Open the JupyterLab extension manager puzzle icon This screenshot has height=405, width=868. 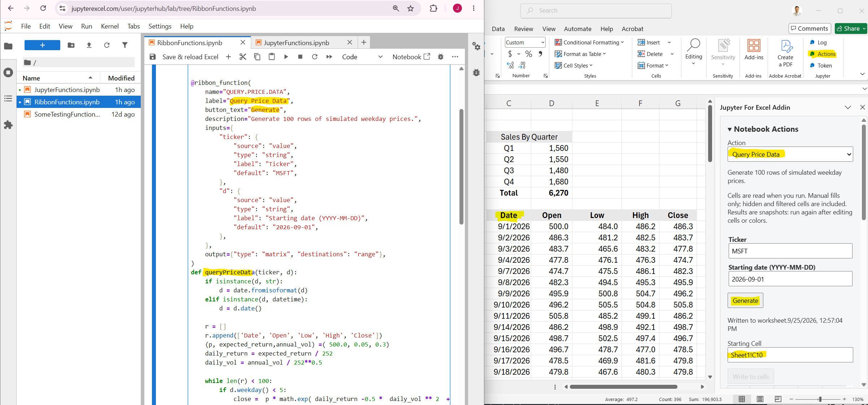[8, 125]
